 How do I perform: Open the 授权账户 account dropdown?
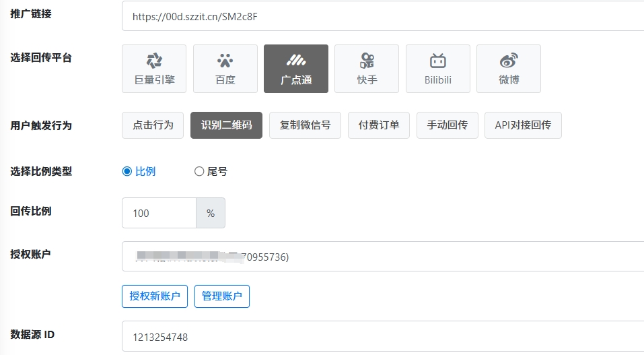tap(382, 257)
